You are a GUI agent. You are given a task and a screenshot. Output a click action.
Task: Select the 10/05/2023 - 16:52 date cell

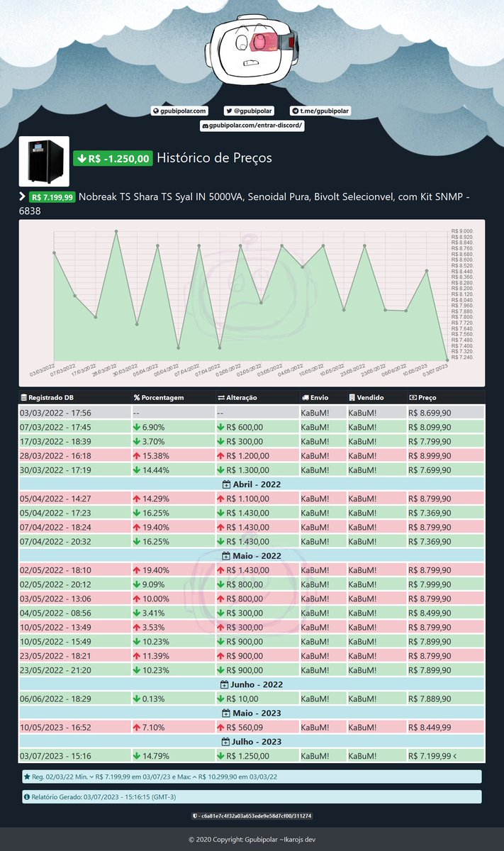click(x=74, y=727)
